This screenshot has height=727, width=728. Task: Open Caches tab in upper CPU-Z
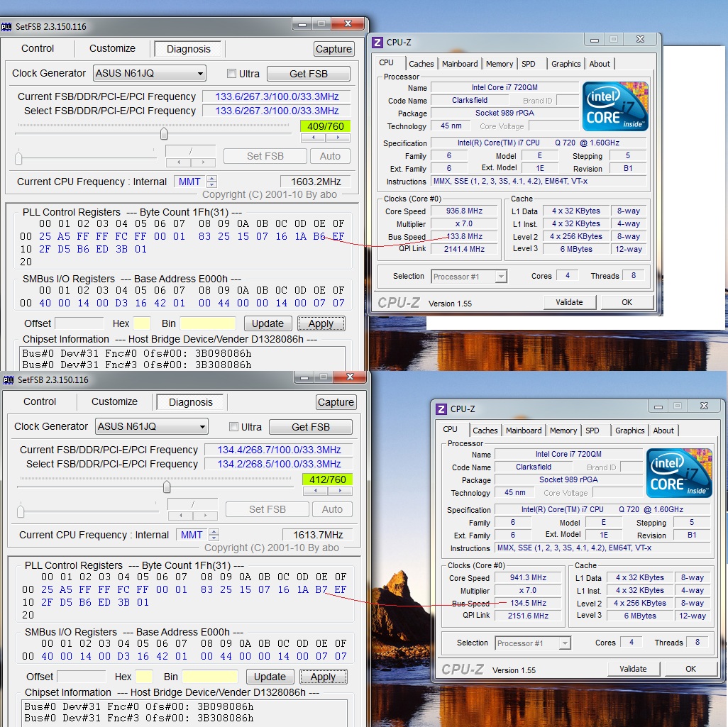(x=421, y=64)
